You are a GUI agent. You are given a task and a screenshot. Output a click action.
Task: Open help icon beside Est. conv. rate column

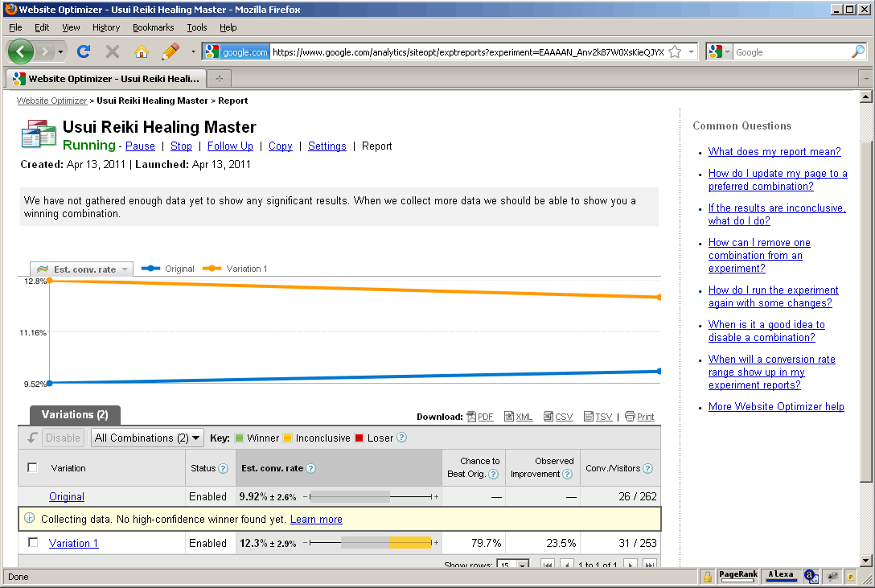(311, 468)
